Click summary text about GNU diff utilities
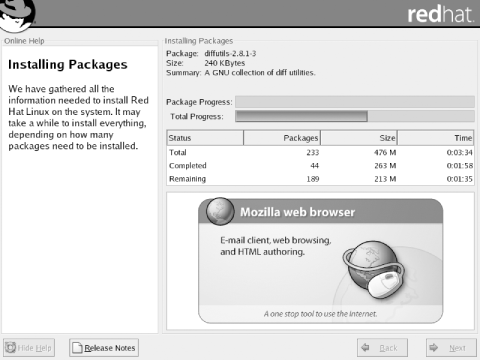This screenshot has width=481, height=360. (260, 73)
